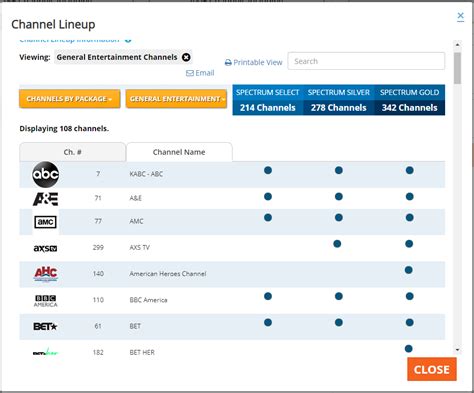Image resolution: width=474 pixels, height=393 pixels.
Task: Click the BET channel name text
Action: pyautogui.click(x=135, y=326)
